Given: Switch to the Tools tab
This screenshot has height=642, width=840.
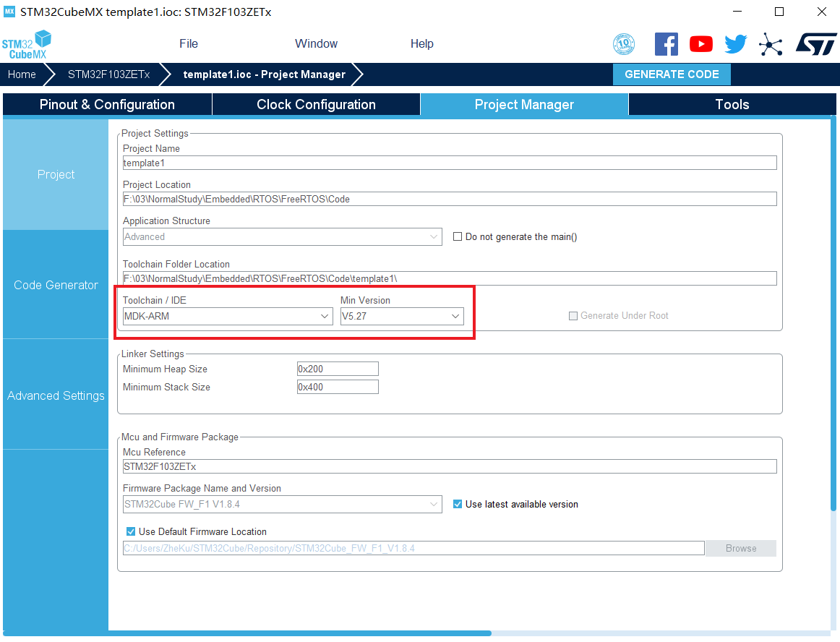Looking at the screenshot, I should pos(732,105).
